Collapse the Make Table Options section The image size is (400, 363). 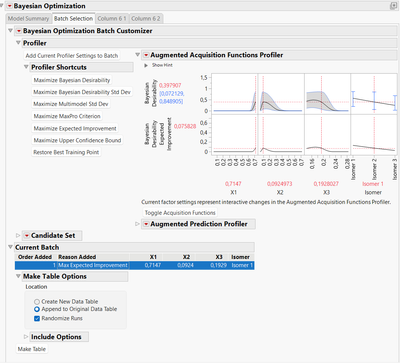(x=18, y=276)
